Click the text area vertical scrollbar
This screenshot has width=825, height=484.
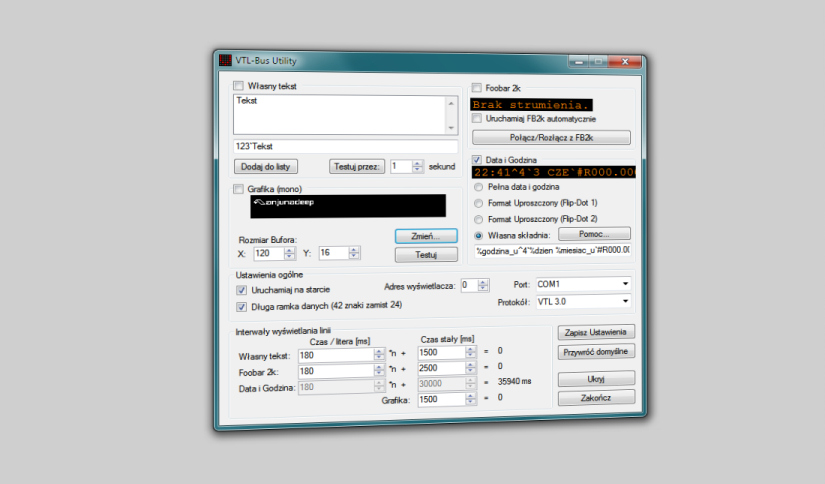[x=451, y=115]
